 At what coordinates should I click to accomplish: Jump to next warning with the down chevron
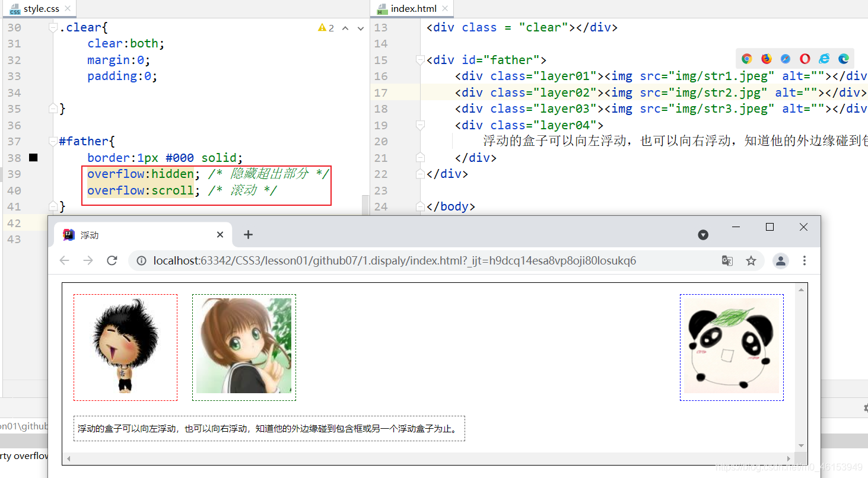click(360, 27)
